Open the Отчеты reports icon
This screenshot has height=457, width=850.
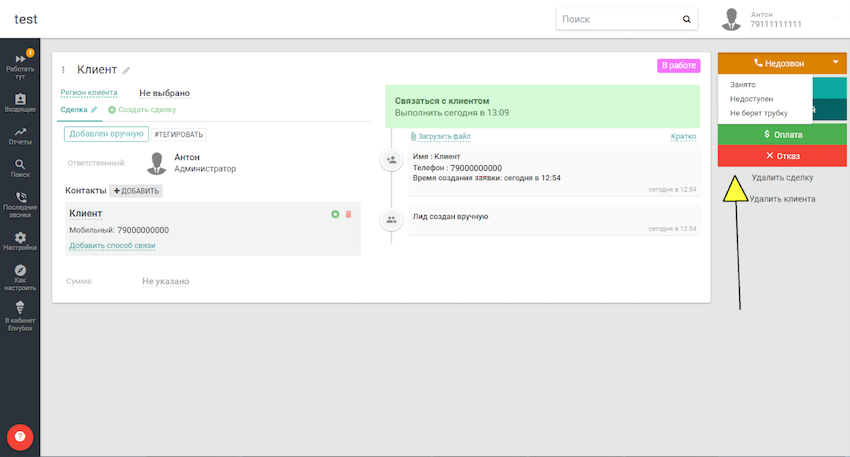pos(20,132)
